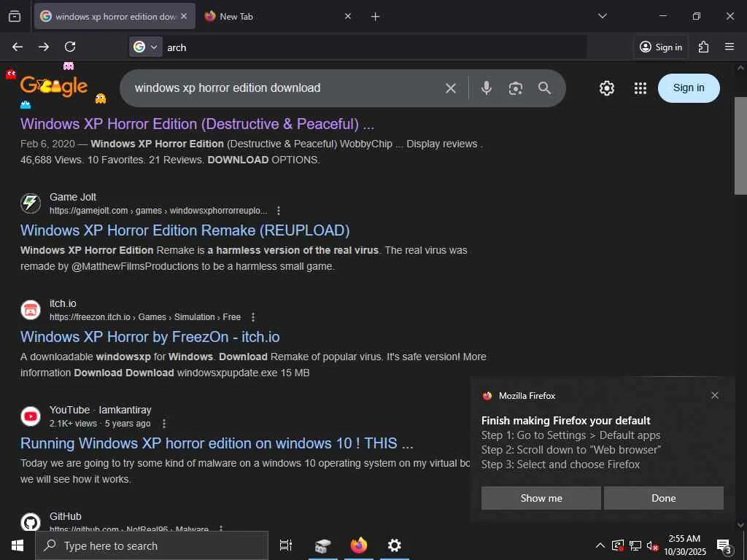
Task: Open the notification center icon
Action: [724, 546]
